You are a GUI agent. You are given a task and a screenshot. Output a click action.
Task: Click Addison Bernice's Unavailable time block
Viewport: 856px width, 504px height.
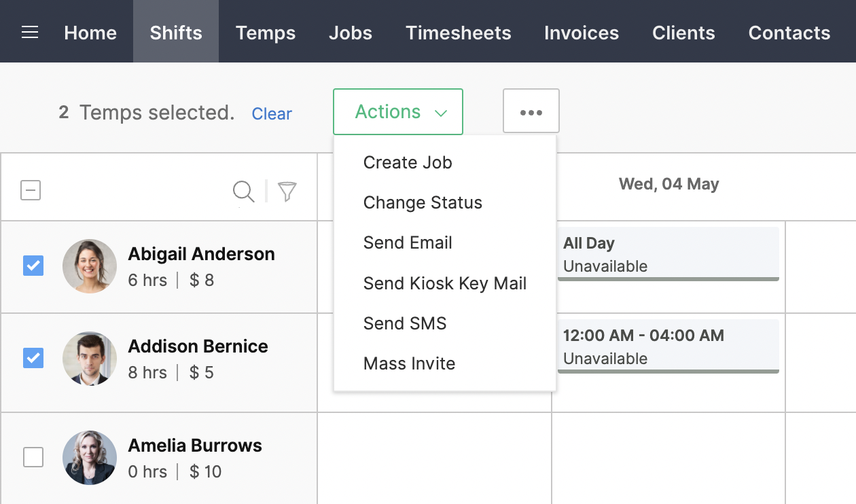(668, 346)
